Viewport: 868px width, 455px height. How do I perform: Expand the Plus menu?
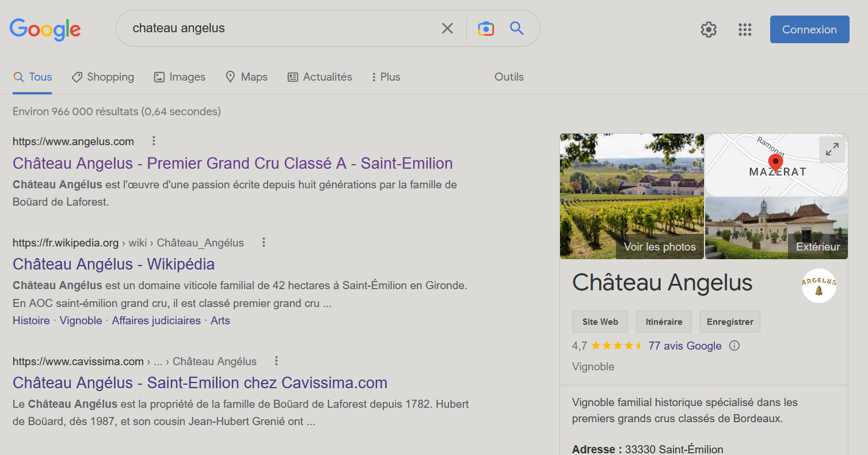(x=386, y=77)
